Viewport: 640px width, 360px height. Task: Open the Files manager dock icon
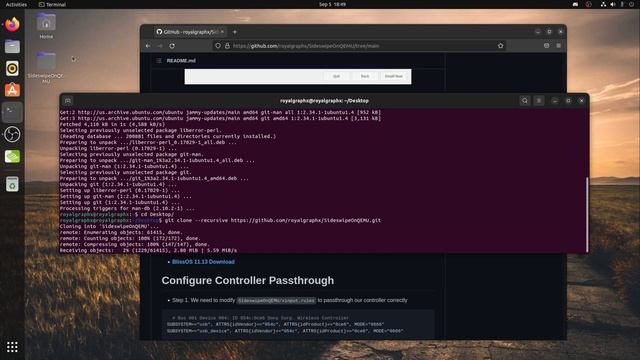(x=12, y=46)
